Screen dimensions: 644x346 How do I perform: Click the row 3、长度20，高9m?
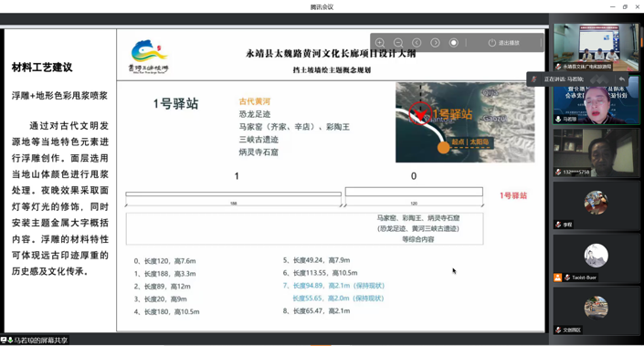click(160, 299)
